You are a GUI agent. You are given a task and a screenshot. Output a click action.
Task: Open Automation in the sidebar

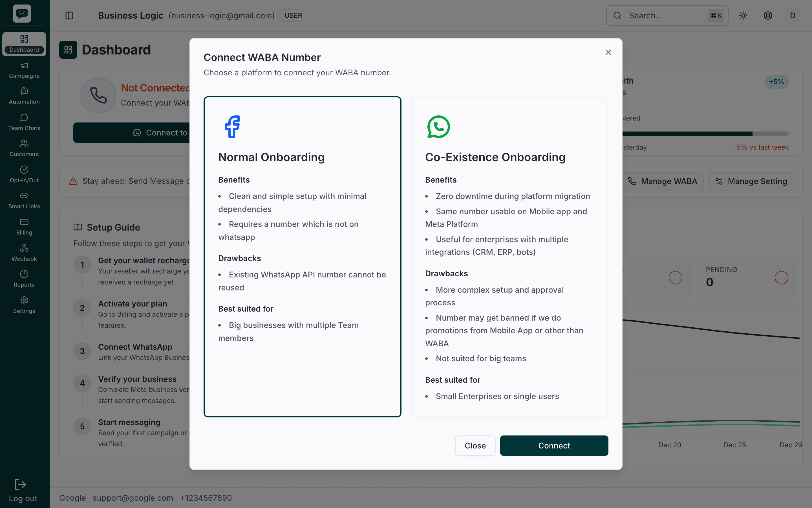(24, 97)
